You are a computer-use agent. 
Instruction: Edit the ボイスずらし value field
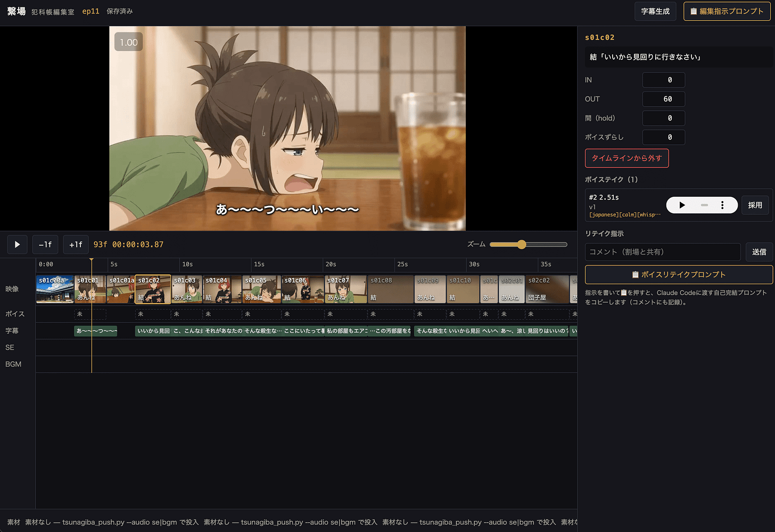point(664,137)
